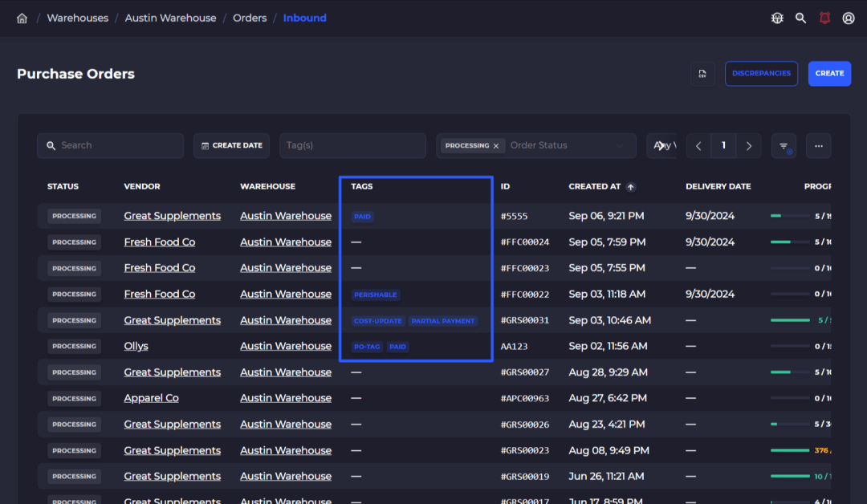Viewport: 867px width, 504px height.
Task: Open Austin Warehouse link in #GRS00031 row
Action: point(286,320)
